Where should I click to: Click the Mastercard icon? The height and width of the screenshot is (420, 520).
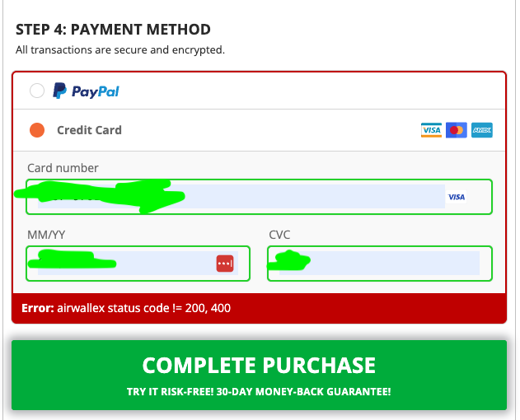[457, 130]
